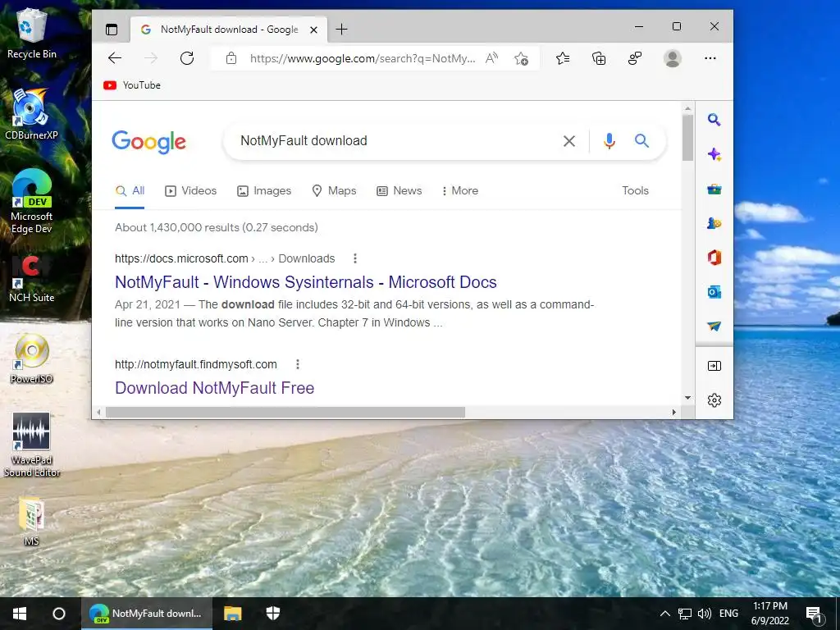Open the volume control in tray
This screenshot has width=840, height=630.
click(x=705, y=614)
